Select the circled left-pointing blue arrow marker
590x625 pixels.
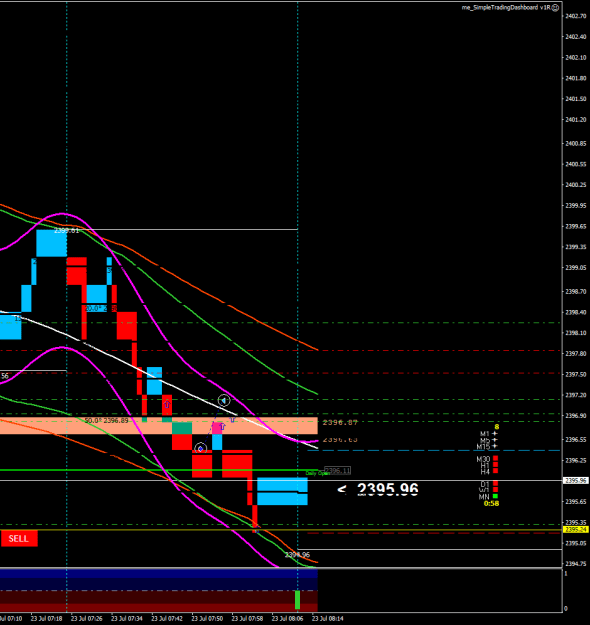pyautogui.click(x=224, y=400)
